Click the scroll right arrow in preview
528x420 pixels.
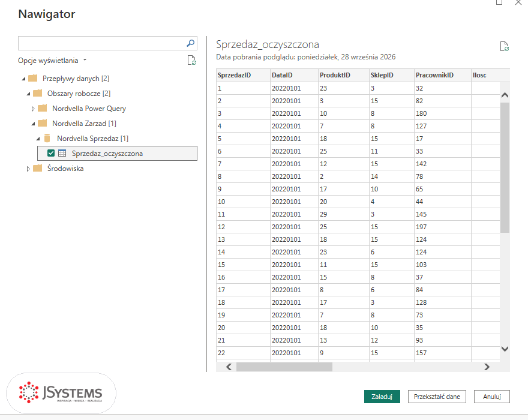487,367
